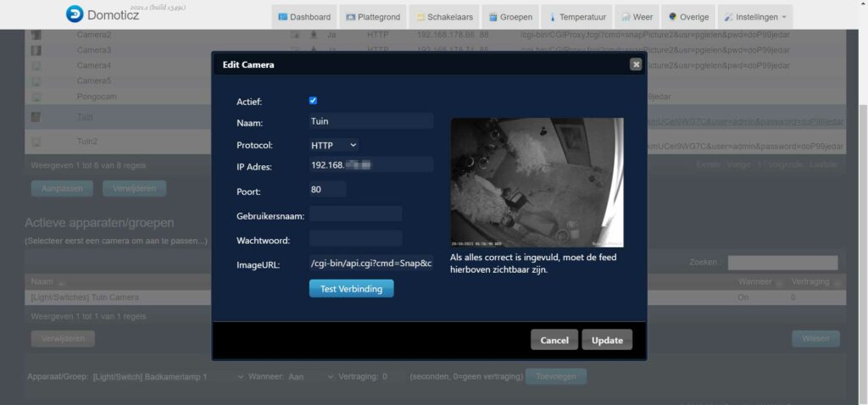Open the Dashboard tab
Viewport: 868px width, 405px height.
point(303,17)
